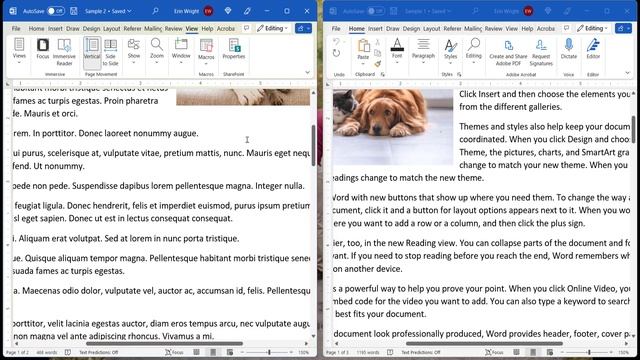Viewport: 640px width, 360px height.
Task: Launch Immersive Reader
Action: pos(64,52)
